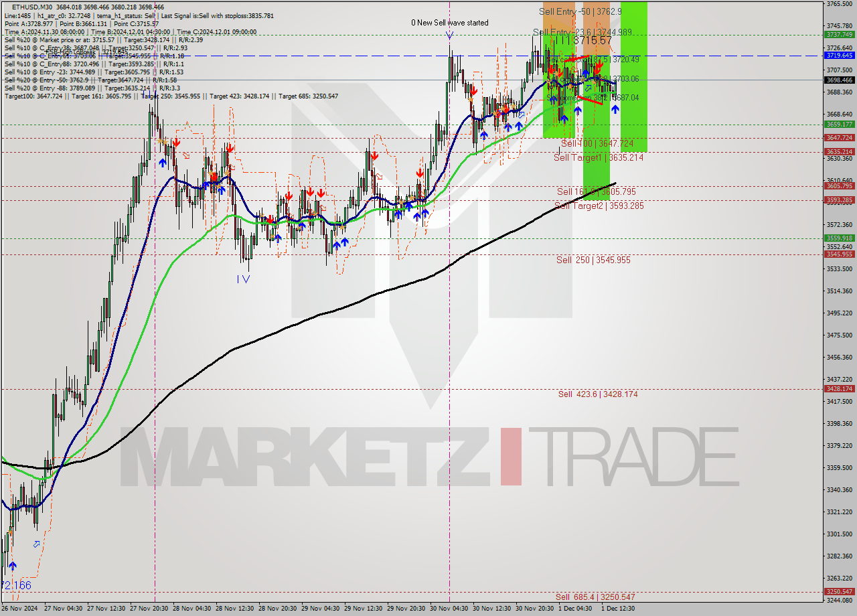Image resolution: width=857 pixels, height=616 pixels.
Task: Click red price tag 3250.547 on axis
Action: pyautogui.click(x=839, y=592)
